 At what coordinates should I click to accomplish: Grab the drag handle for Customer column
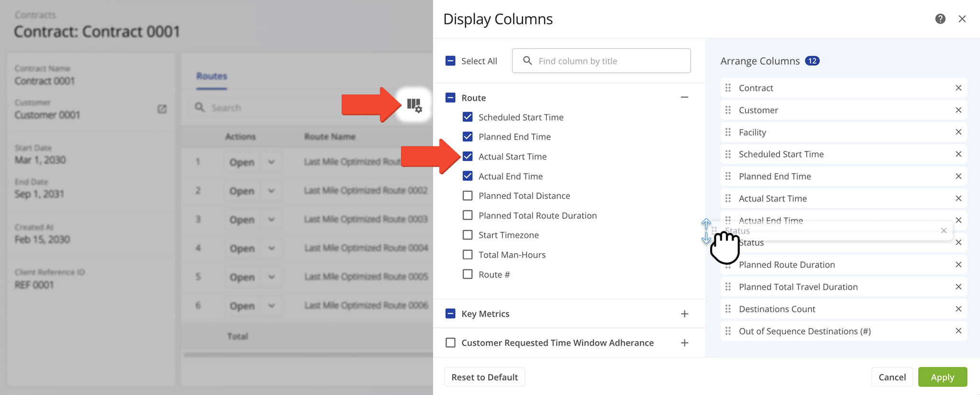728,110
